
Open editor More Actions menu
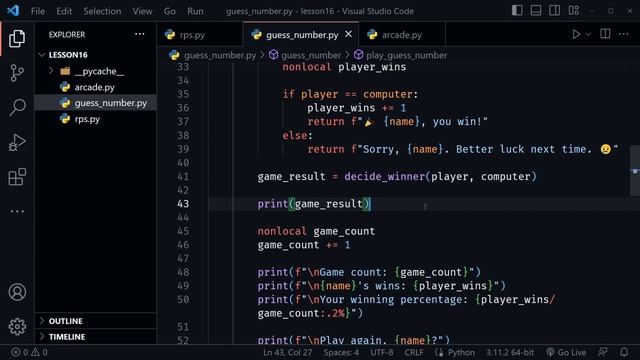coord(624,34)
